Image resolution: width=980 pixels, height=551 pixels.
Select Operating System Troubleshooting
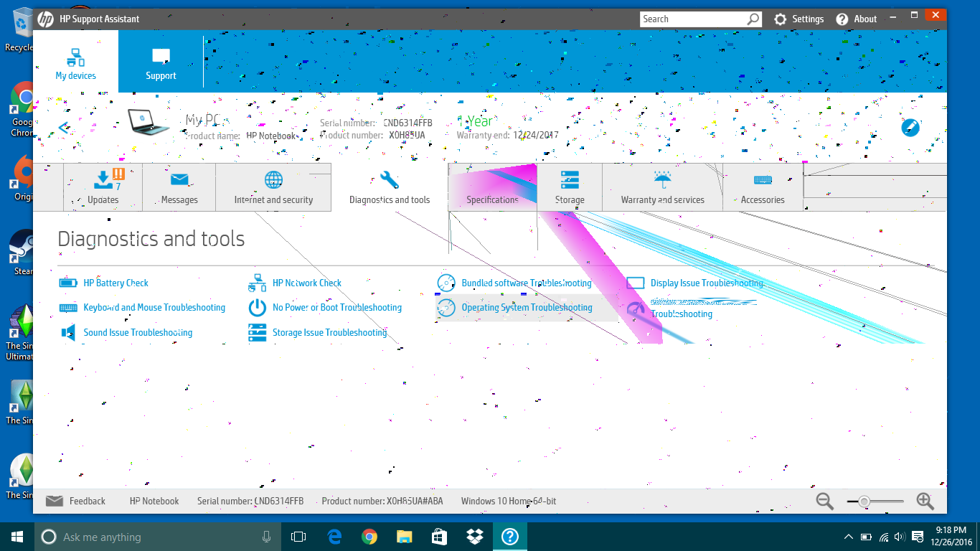(x=526, y=307)
